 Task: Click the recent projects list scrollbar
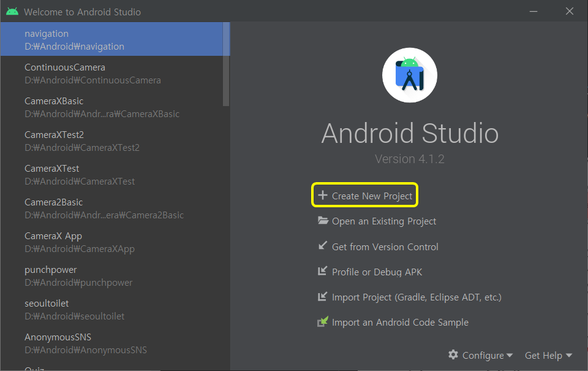[x=226, y=64]
